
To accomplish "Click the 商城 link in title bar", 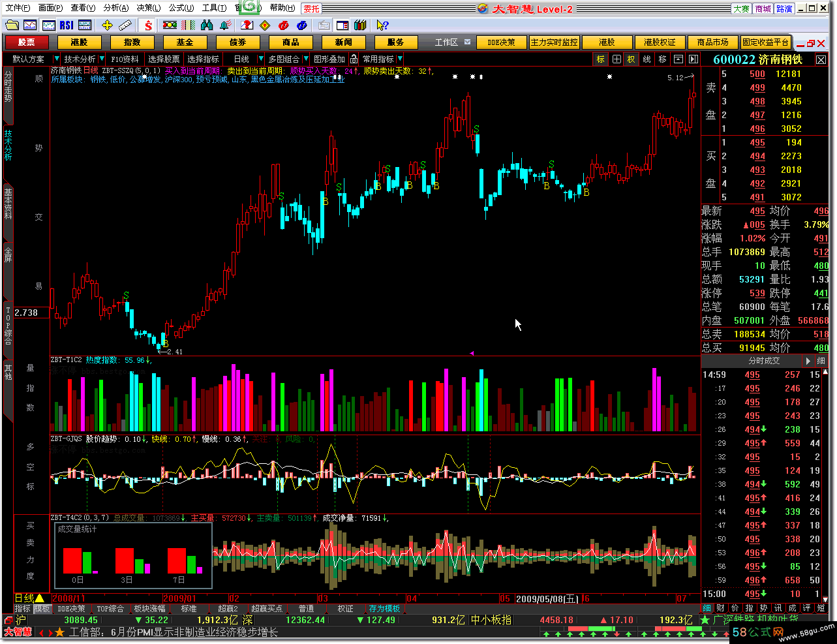I will [x=763, y=8].
